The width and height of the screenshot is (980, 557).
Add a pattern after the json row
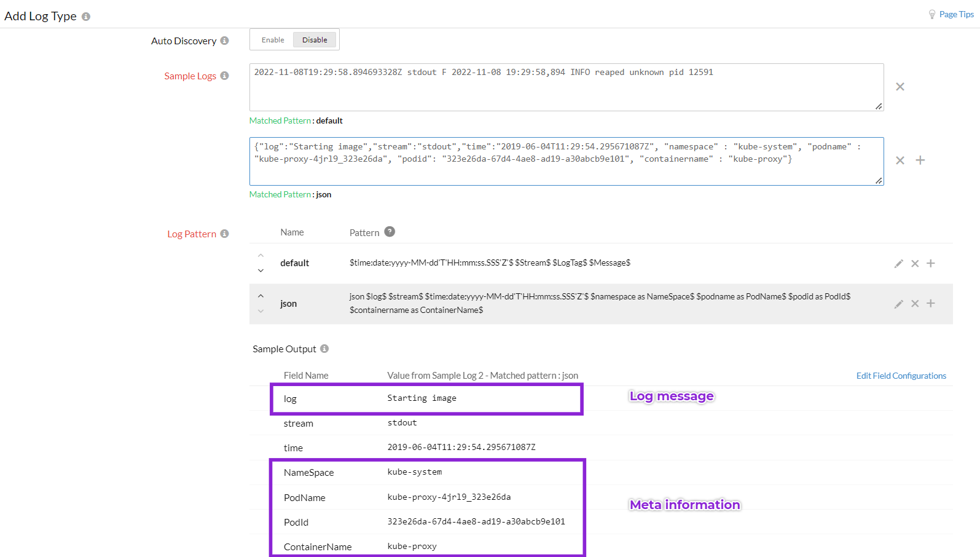(x=930, y=304)
